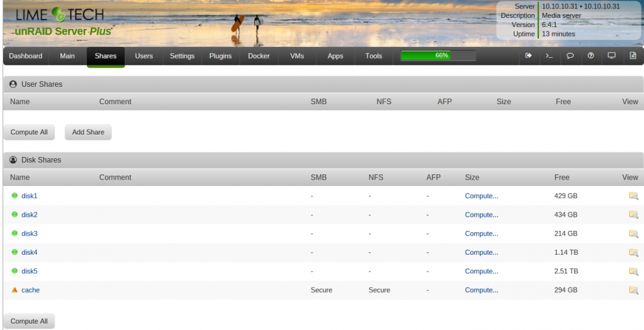
Task: Open the Settings tab
Action: pos(182,56)
